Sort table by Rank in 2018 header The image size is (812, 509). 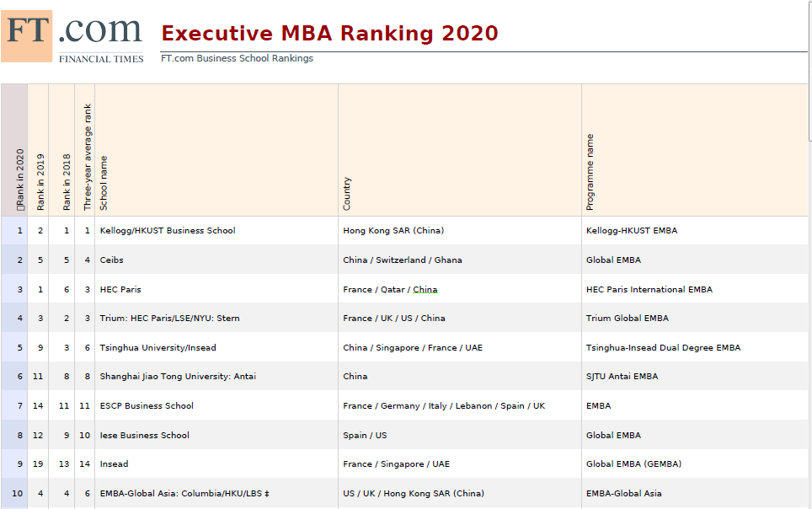click(66, 181)
